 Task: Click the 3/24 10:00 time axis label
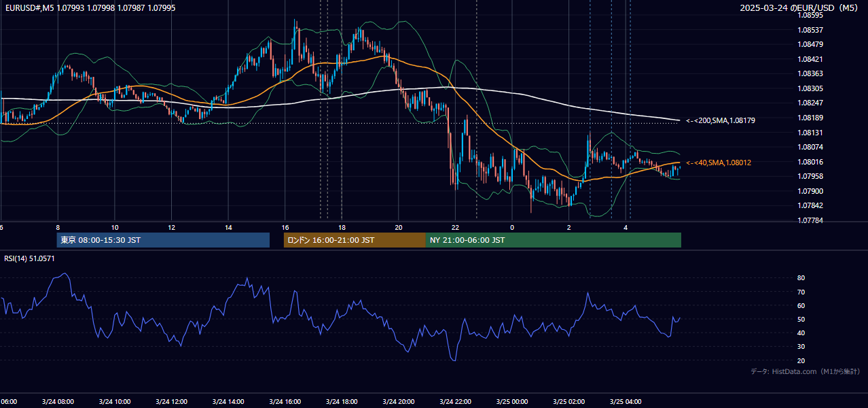115,401
